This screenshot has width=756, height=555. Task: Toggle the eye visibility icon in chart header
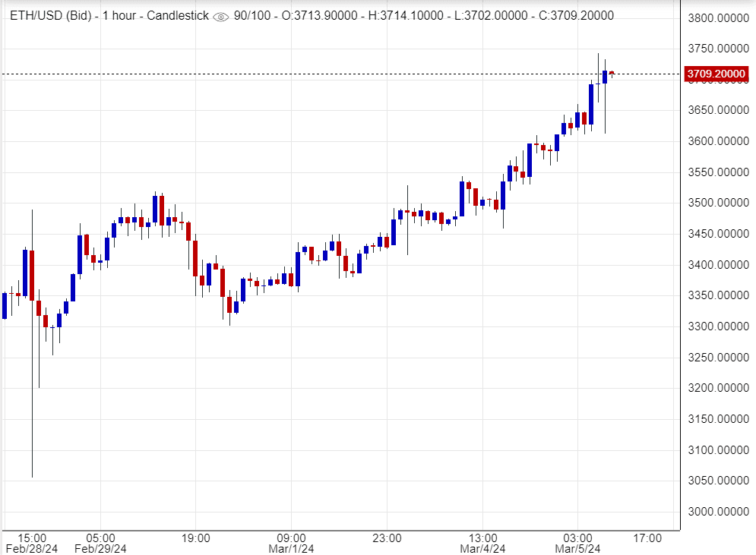220,17
